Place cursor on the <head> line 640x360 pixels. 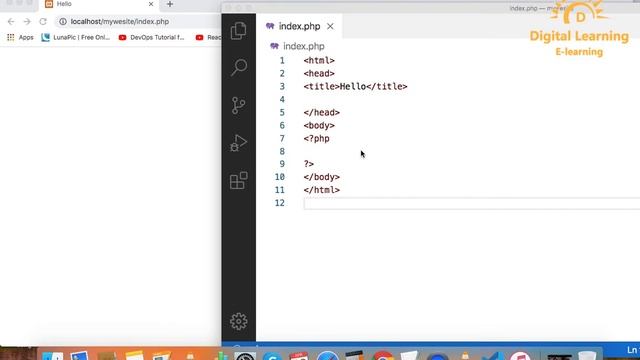[319, 73]
